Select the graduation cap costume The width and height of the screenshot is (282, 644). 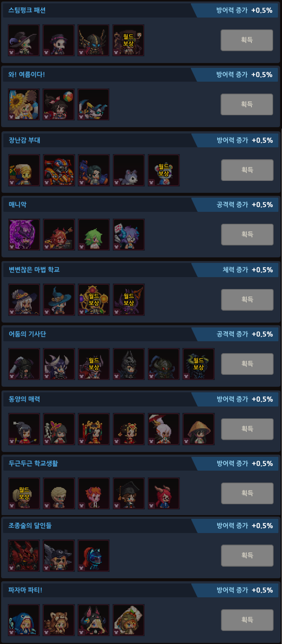tap(129, 493)
